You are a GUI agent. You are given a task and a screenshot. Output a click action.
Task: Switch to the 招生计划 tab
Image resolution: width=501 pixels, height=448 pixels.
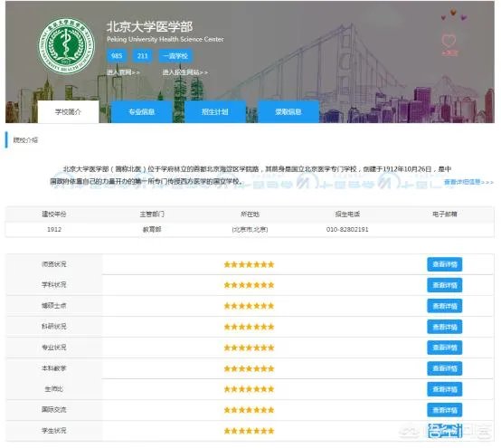click(215, 111)
